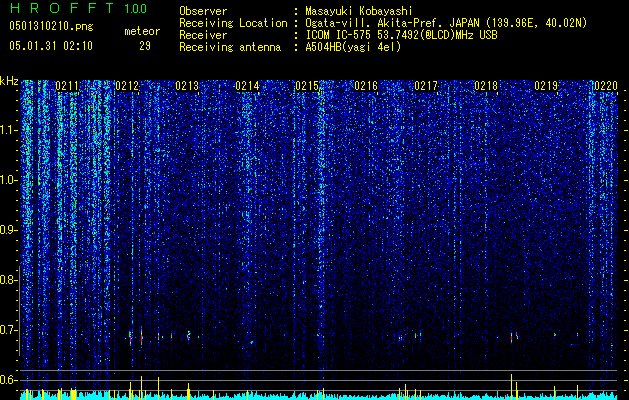
Task: Click the 0211 time marker
Action: pyautogui.click(x=67, y=86)
